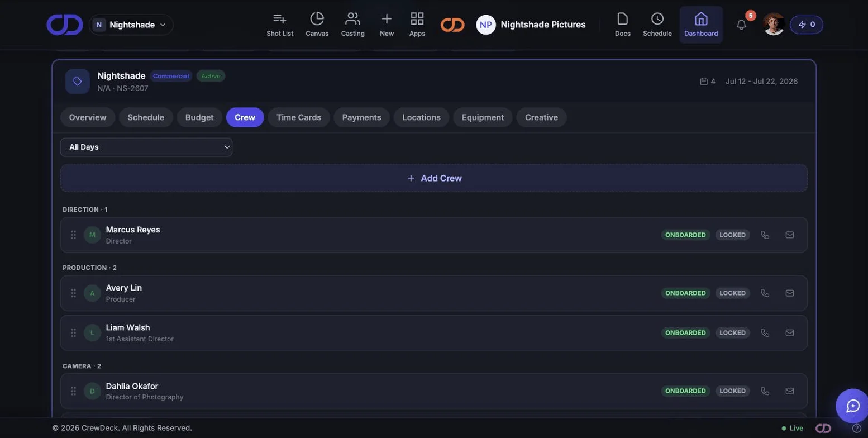Open the notifications bell
The image size is (868, 438).
(742, 25)
